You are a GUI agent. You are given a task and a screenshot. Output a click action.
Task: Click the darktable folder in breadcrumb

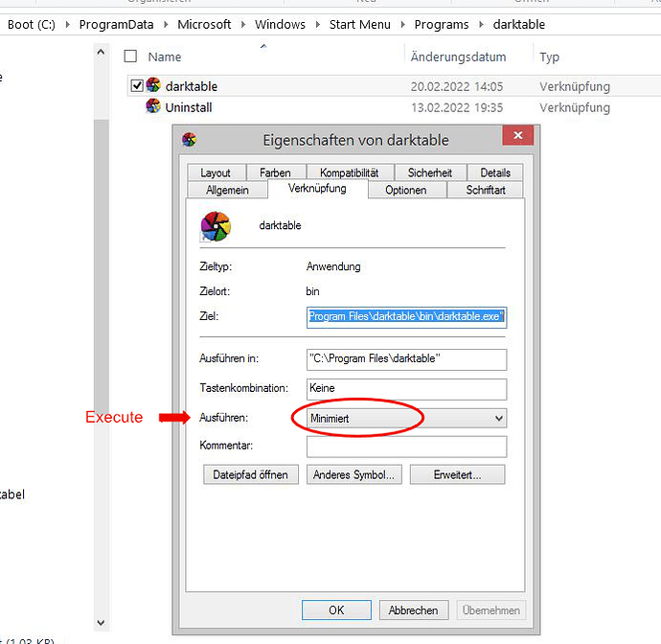click(519, 25)
